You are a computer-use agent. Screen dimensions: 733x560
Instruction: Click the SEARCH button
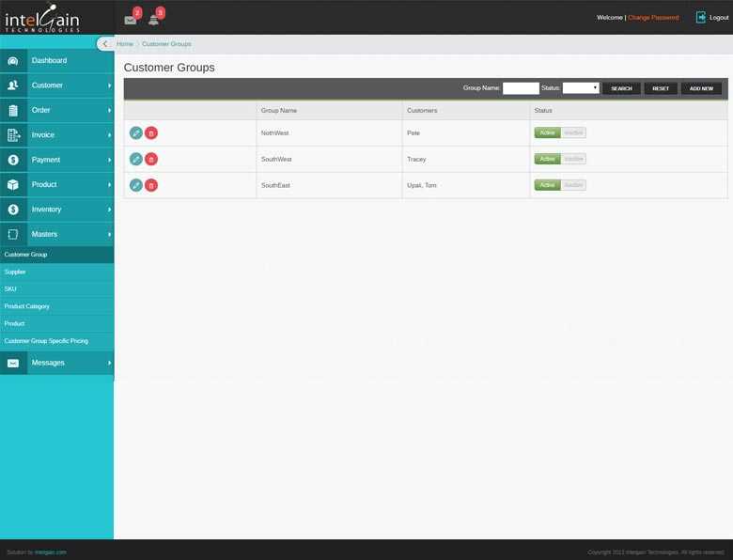pos(621,88)
